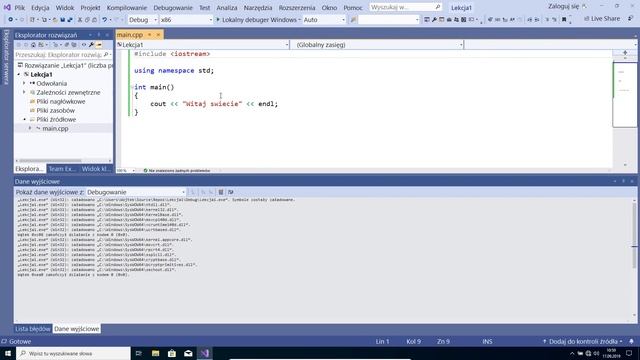Image resolution: width=640 pixels, height=360 pixels.
Task: Click the Save icon in the toolbar
Action: (62, 20)
